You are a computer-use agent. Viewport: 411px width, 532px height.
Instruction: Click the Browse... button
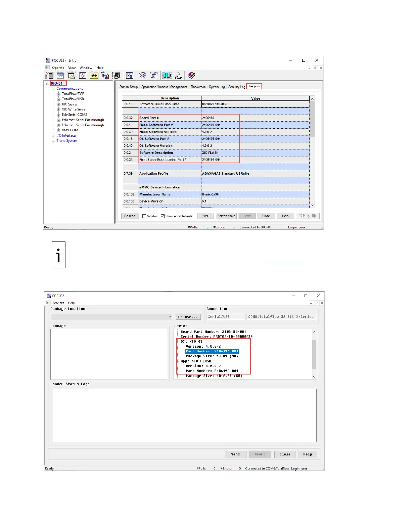click(188, 317)
